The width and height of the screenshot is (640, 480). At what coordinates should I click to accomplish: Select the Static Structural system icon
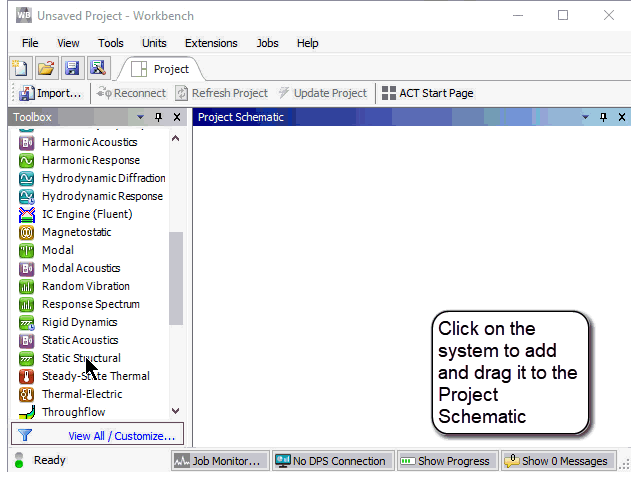[27, 358]
